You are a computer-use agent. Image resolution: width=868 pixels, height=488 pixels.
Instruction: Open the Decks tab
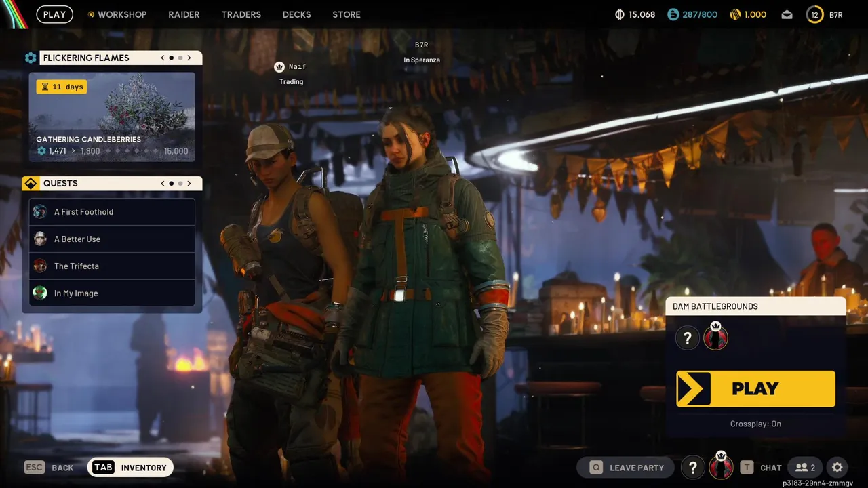[x=296, y=14]
